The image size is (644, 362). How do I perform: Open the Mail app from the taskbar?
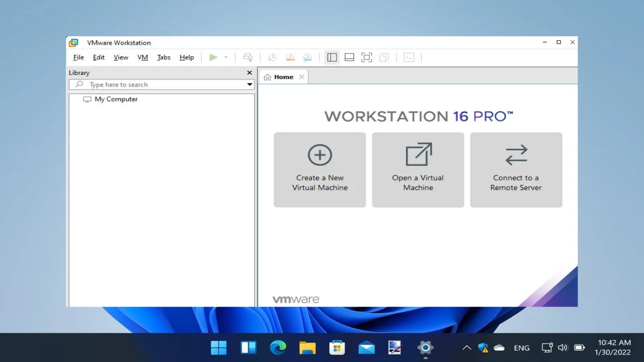366,347
